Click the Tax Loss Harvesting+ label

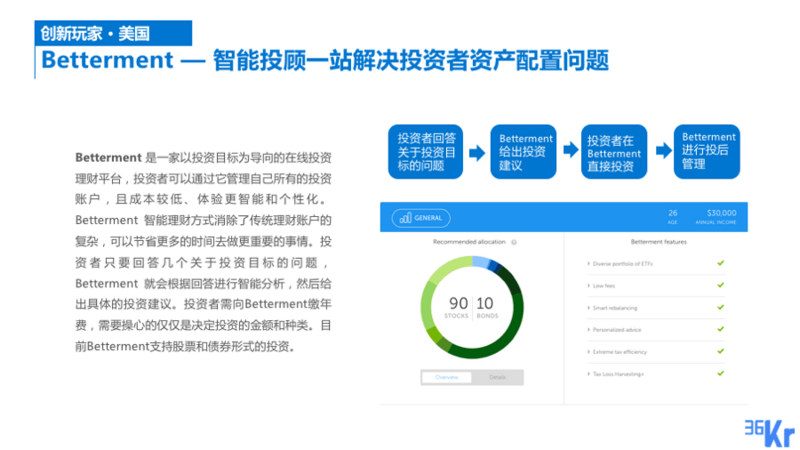point(618,374)
